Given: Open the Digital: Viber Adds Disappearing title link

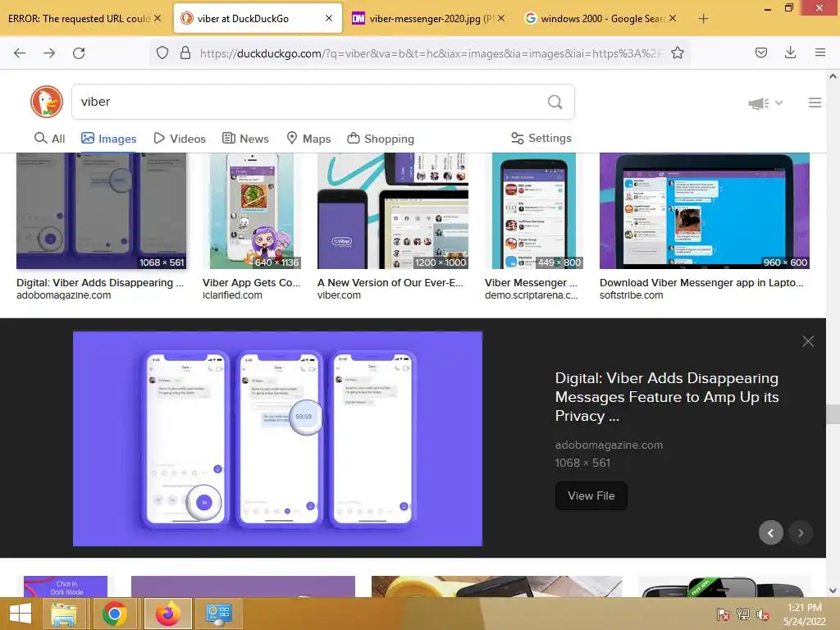Looking at the screenshot, I should coord(666,397).
